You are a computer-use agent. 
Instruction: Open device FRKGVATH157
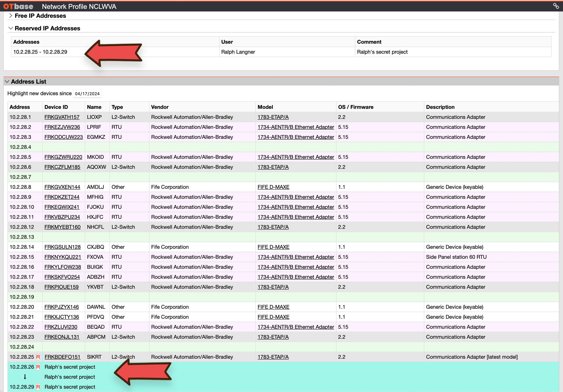(62, 117)
